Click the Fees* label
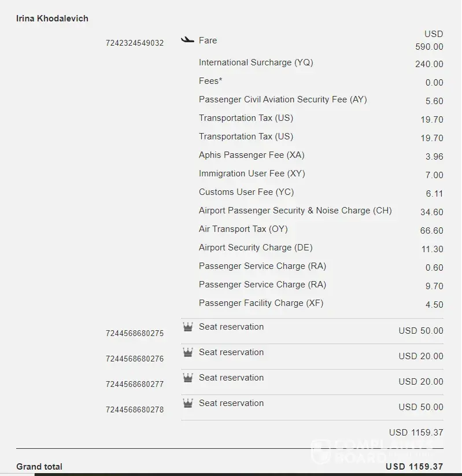Image resolution: width=462 pixels, height=476 pixels. point(210,81)
